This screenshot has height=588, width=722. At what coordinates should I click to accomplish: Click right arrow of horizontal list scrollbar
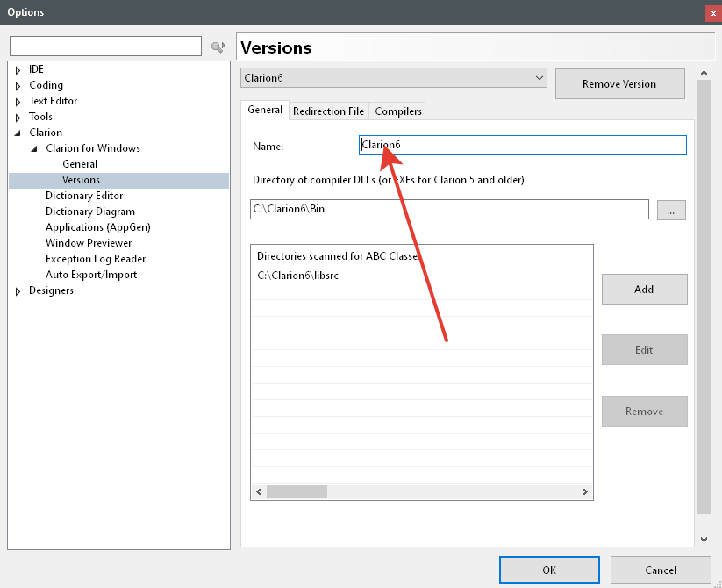tap(585, 492)
